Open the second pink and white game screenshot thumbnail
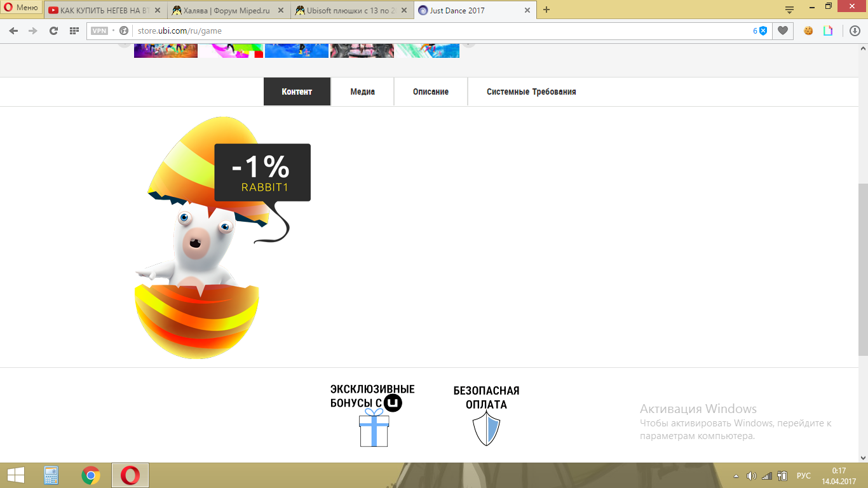This screenshot has height=488, width=868. [231, 51]
